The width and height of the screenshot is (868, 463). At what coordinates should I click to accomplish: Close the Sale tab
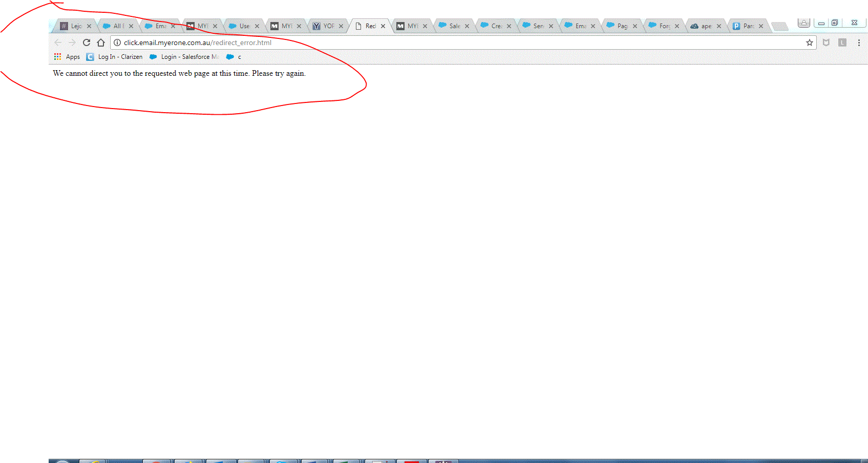coord(467,26)
